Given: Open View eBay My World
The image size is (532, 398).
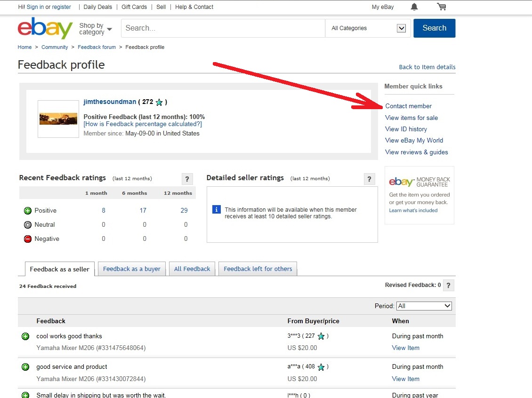Looking at the screenshot, I should pos(414,140).
